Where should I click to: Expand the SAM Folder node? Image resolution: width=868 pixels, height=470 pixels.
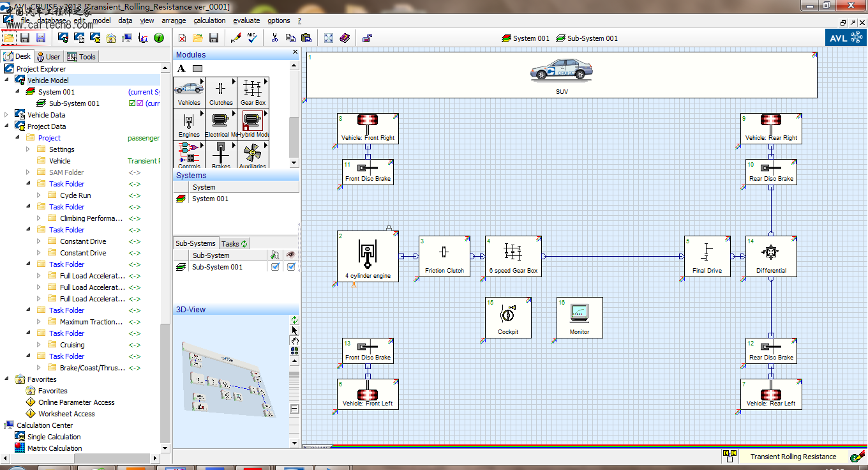[x=28, y=172]
